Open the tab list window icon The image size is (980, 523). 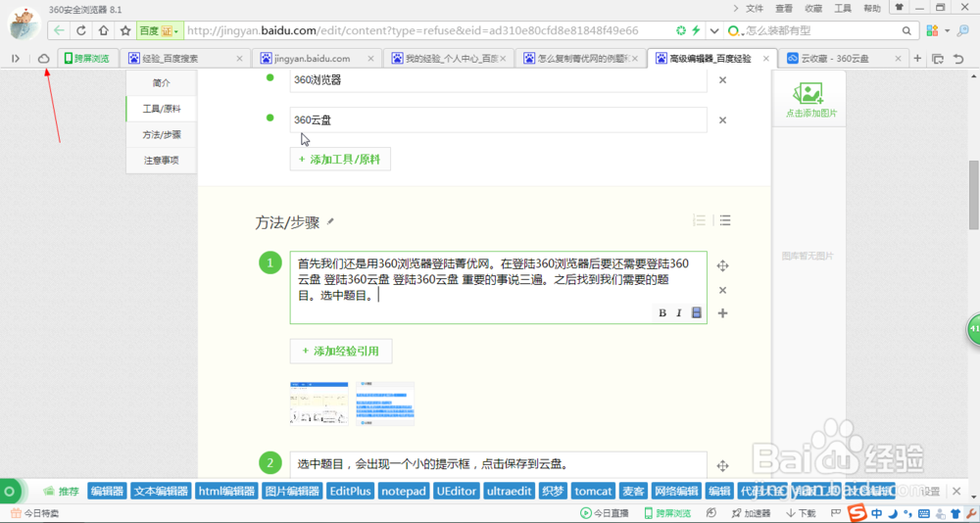click(x=938, y=59)
